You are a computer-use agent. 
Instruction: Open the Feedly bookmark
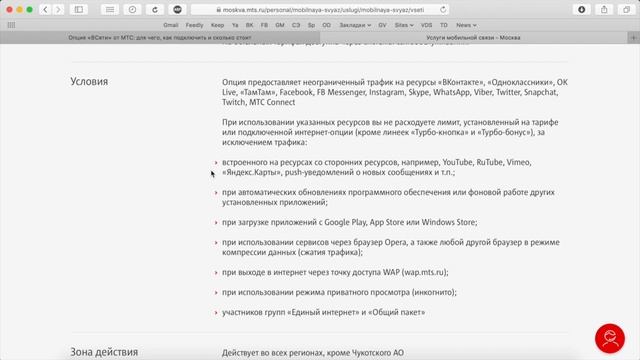pos(194,25)
